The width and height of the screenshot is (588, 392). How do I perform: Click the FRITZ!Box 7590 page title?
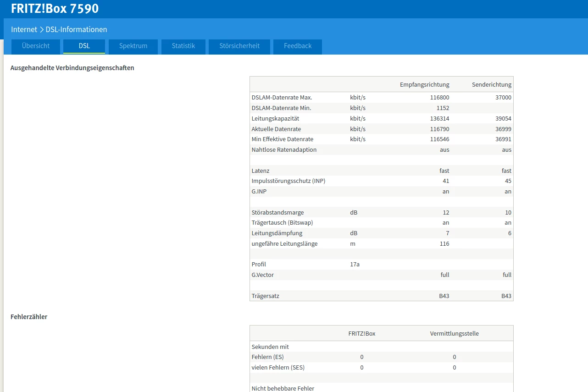55,9
